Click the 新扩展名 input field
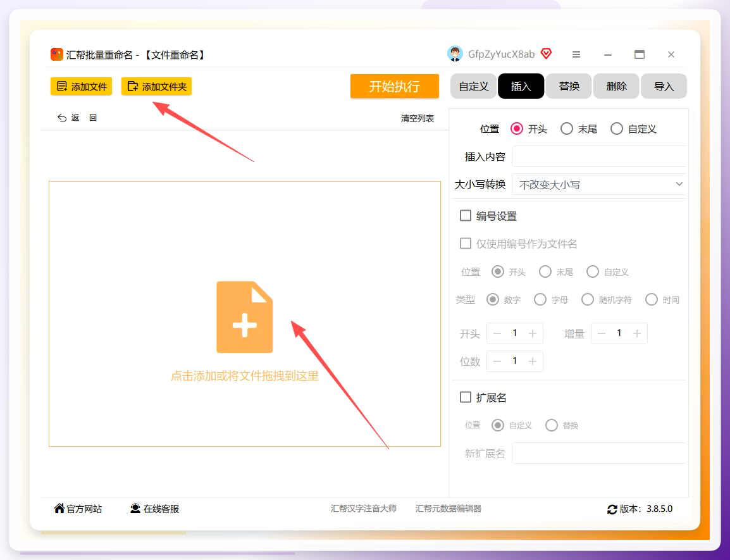Screen dimensions: 730x560 click(x=598, y=453)
